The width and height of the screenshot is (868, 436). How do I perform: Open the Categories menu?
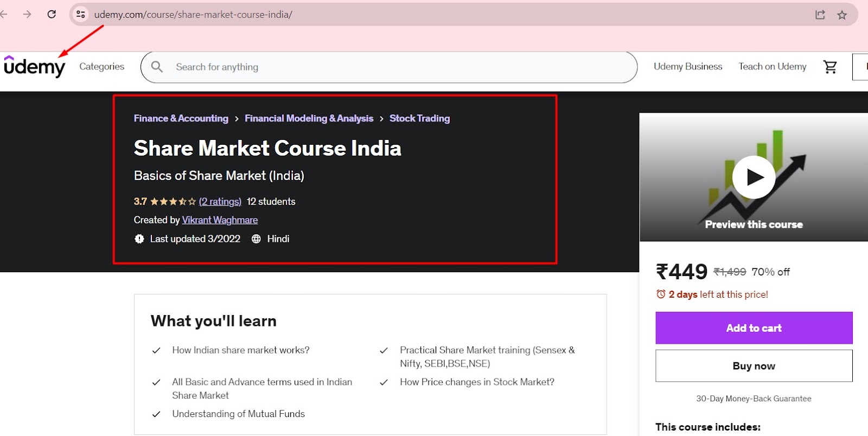click(x=102, y=66)
